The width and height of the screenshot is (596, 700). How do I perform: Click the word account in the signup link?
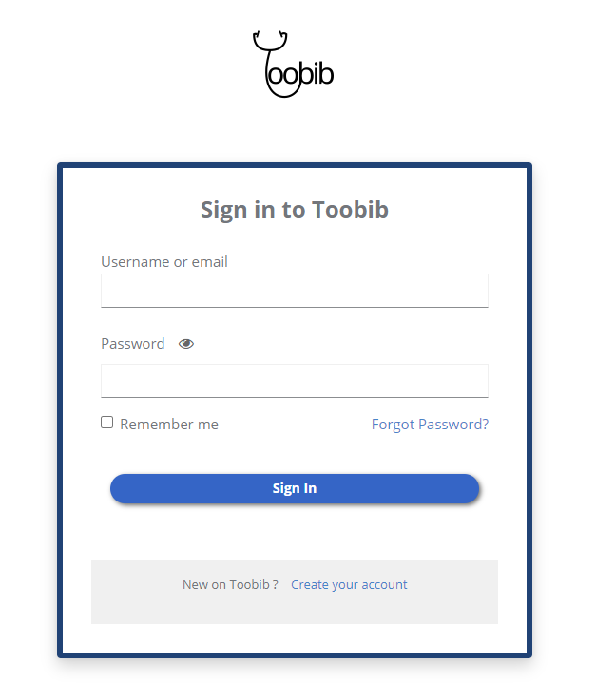point(384,585)
